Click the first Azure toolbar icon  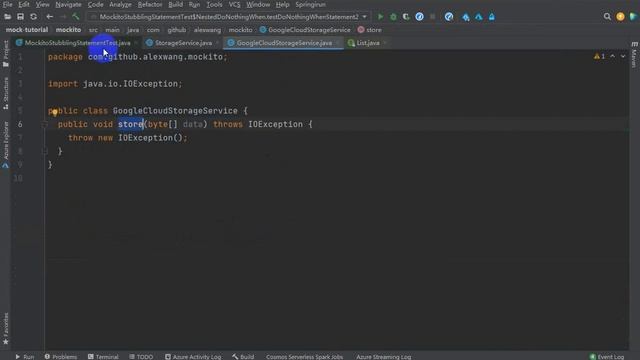click(466, 17)
